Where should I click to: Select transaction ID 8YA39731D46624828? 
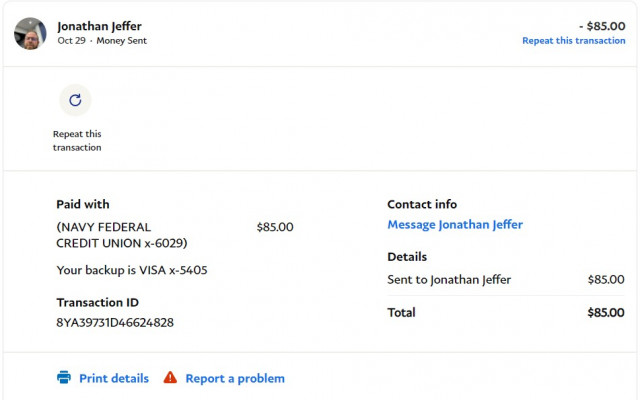click(x=115, y=322)
